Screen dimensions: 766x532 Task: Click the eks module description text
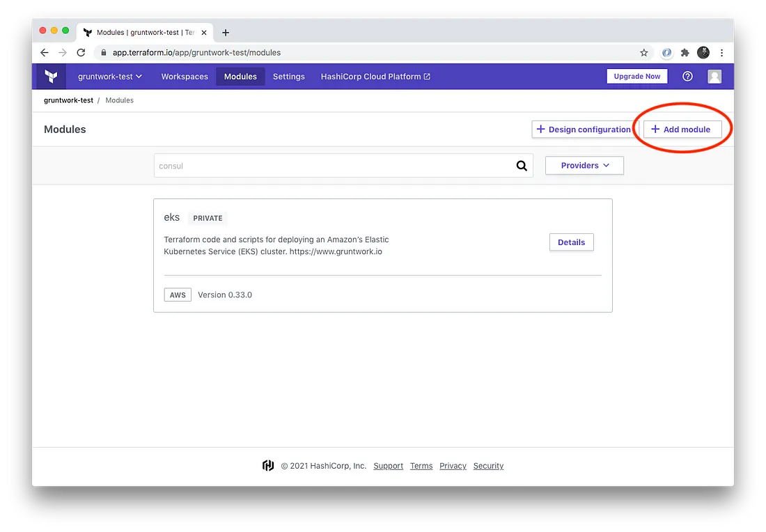[276, 246]
